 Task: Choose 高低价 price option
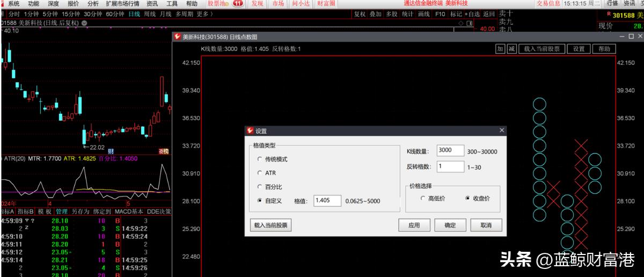pyautogui.click(x=423, y=198)
